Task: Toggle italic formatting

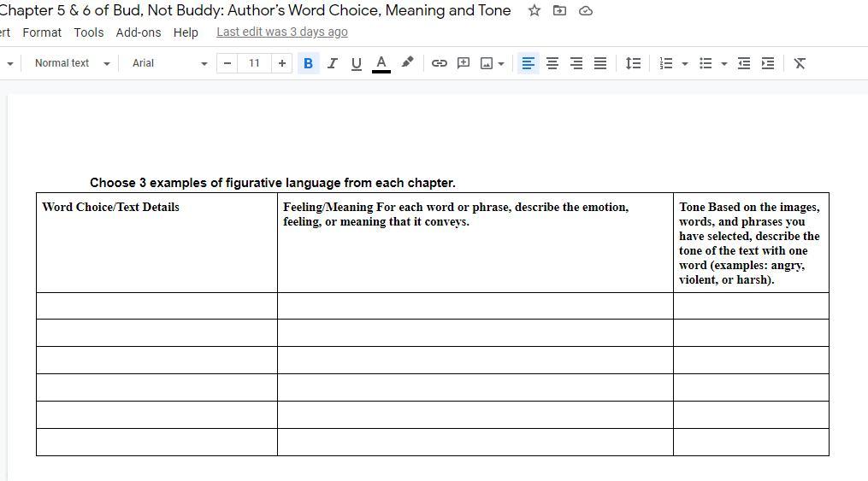Action: coord(332,63)
